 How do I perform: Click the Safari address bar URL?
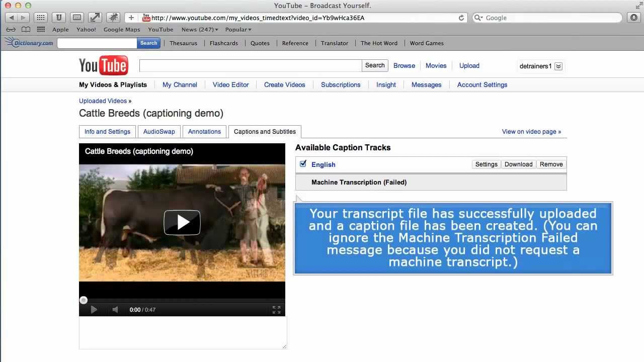pyautogui.click(x=258, y=18)
